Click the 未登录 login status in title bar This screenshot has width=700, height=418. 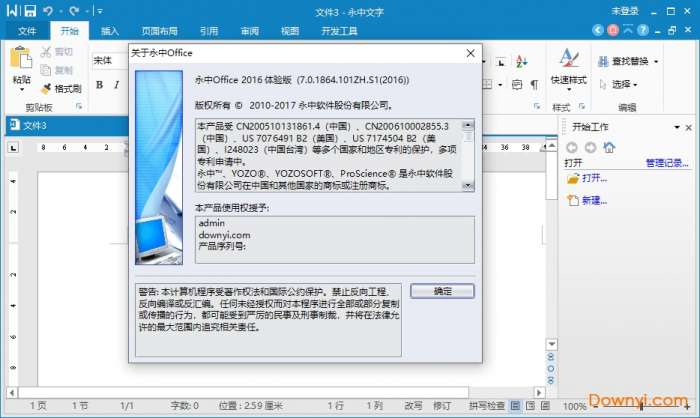[625, 11]
